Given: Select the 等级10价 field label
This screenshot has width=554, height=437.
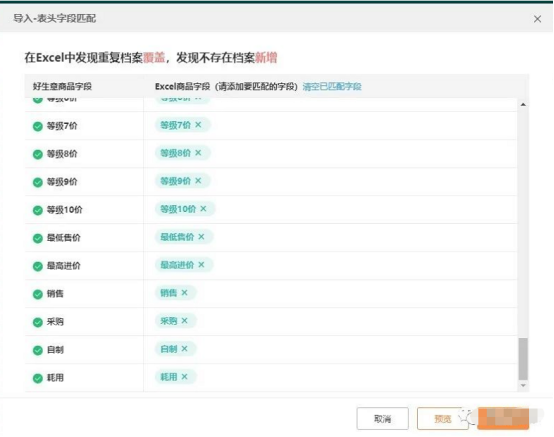Looking at the screenshot, I should (x=65, y=210).
